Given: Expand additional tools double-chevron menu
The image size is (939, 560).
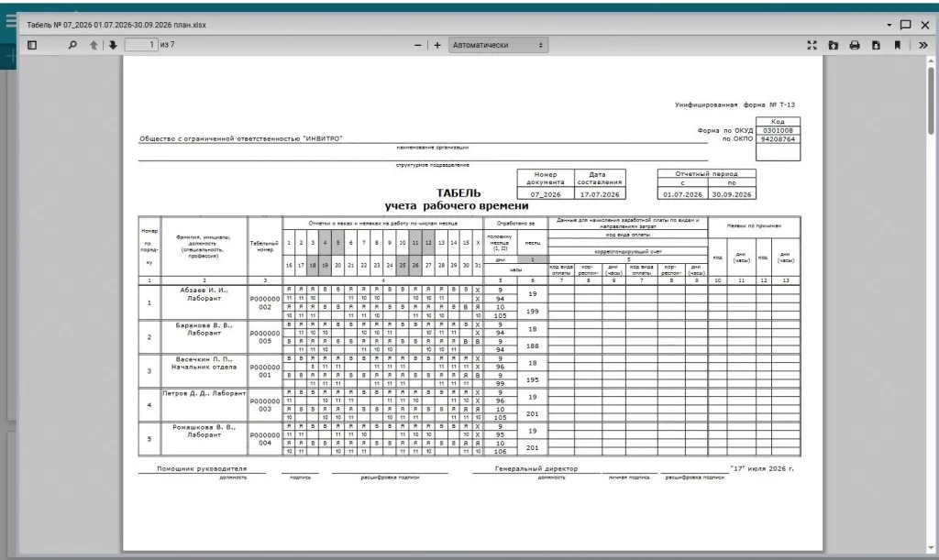Looking at the screenshot, I should point(922,45).
